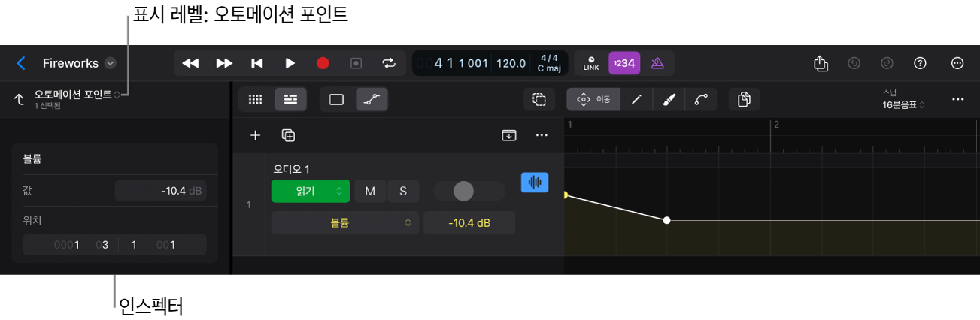Open the track header options ellipsis
Screen dimensions: 980x320
[542, 135]
